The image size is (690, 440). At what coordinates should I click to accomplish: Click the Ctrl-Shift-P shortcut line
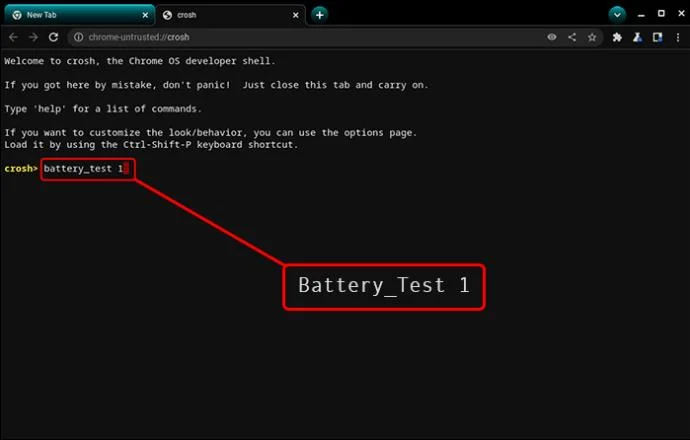click(x=151, y=145)
